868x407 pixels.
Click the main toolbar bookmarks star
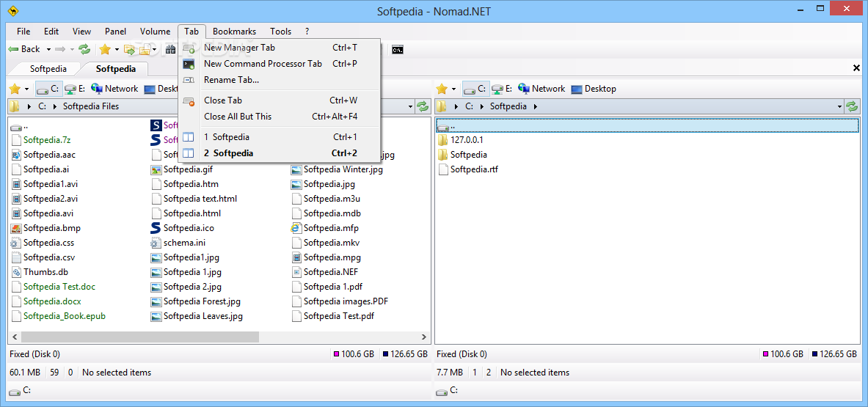pyautogui.click(x=105, y=49)
